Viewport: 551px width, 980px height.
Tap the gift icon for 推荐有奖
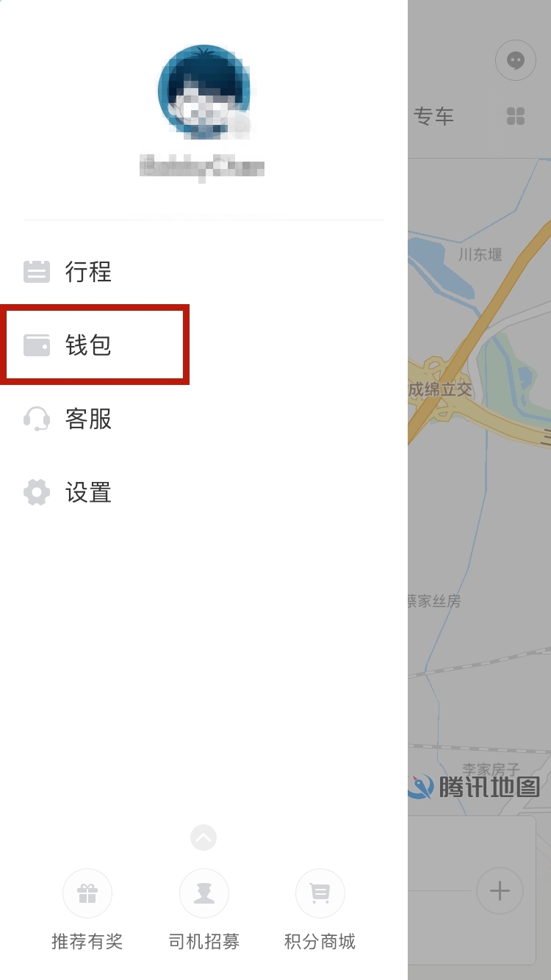[x=87, y=893]
